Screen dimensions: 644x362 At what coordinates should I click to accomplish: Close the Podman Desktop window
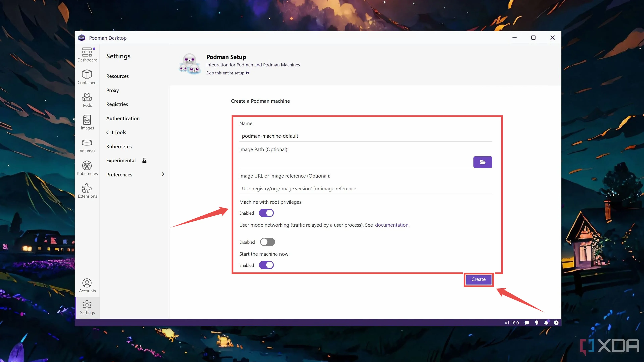[552, 38]
